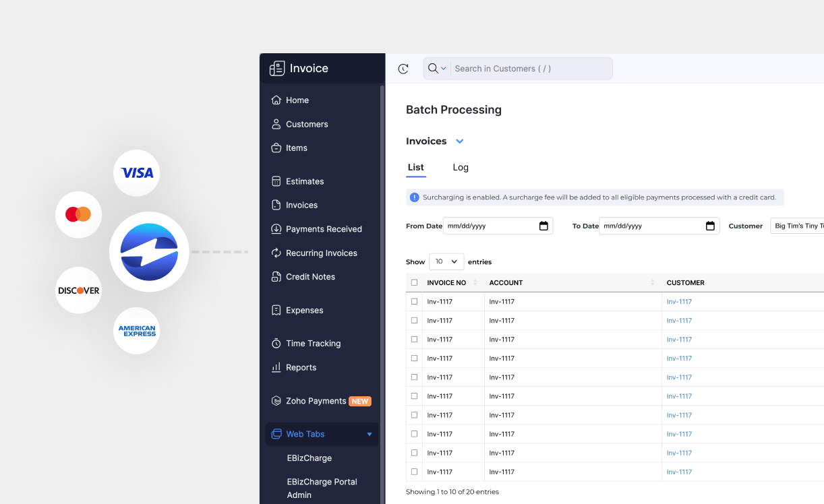Open EBizCharge under Web Tabs

[309, 458]
